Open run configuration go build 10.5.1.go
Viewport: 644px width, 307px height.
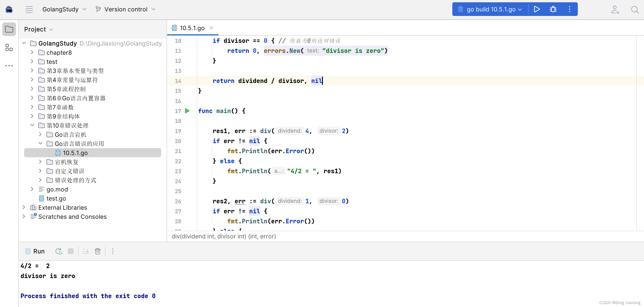490,10
